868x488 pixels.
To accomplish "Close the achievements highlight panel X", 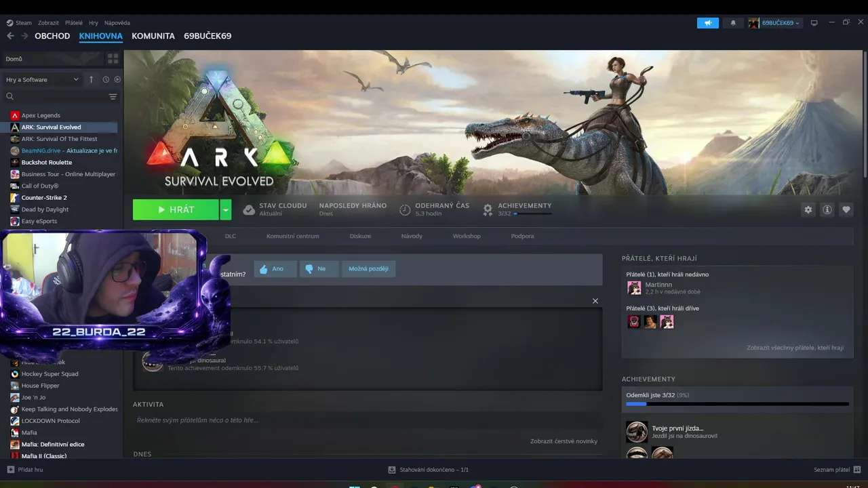I will click(x=595, y=301).
